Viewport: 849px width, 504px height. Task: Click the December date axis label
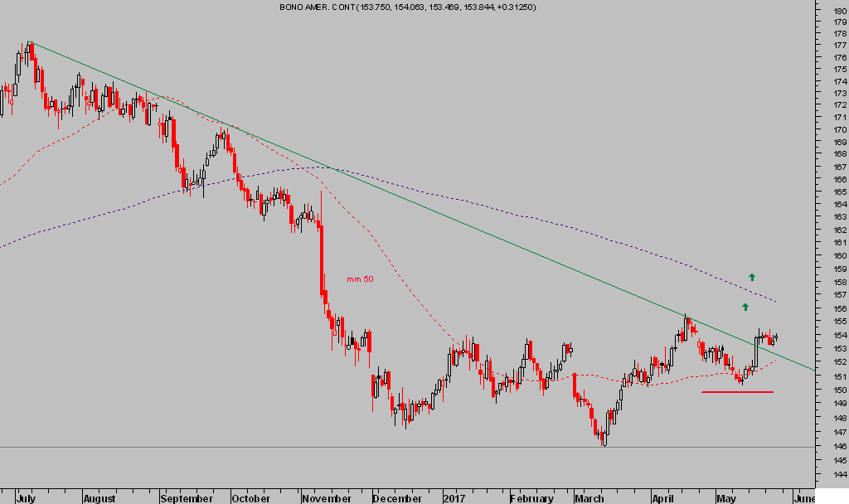tap(397, 499)
